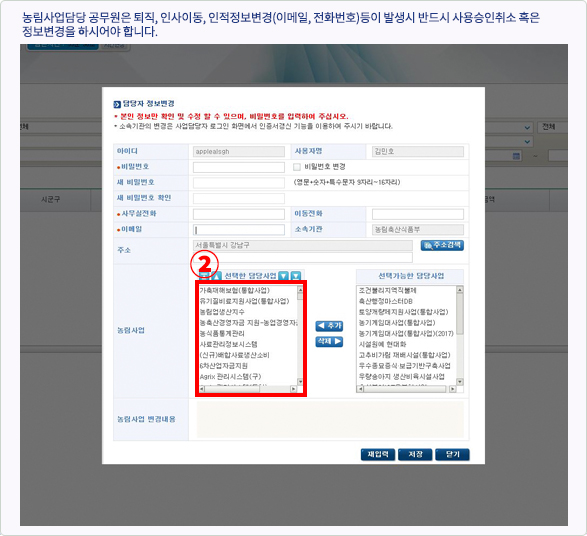This screenshot has width=587, height=536.
Task: Click the scroll-down arrow of the 선택가능한 담당사업 list
Action: 460,382
